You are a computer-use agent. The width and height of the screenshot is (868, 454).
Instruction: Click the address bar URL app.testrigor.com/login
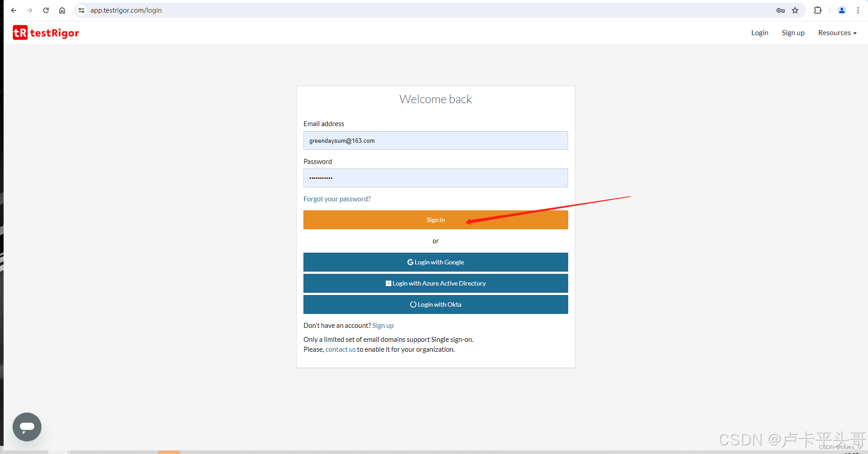(126, 10)
